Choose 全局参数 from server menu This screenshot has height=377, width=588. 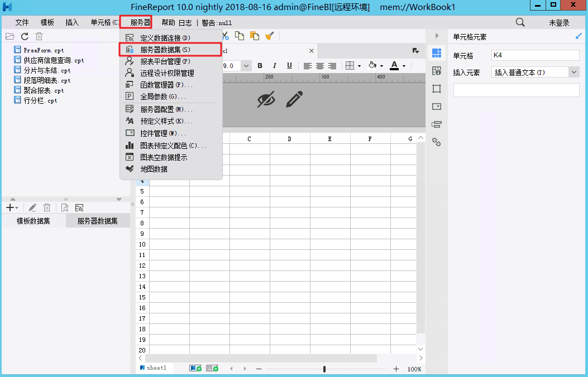pyautogui.click(x=171, y=96)
